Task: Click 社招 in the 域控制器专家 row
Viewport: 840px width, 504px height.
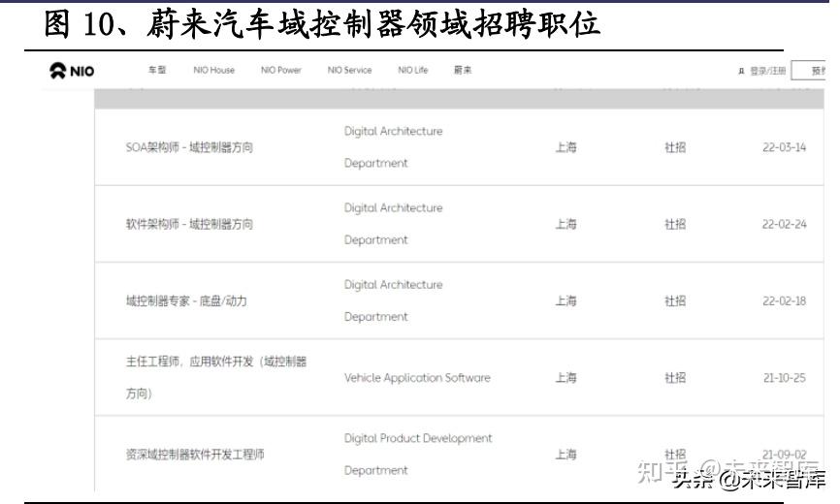Action: tap(675, 300)
